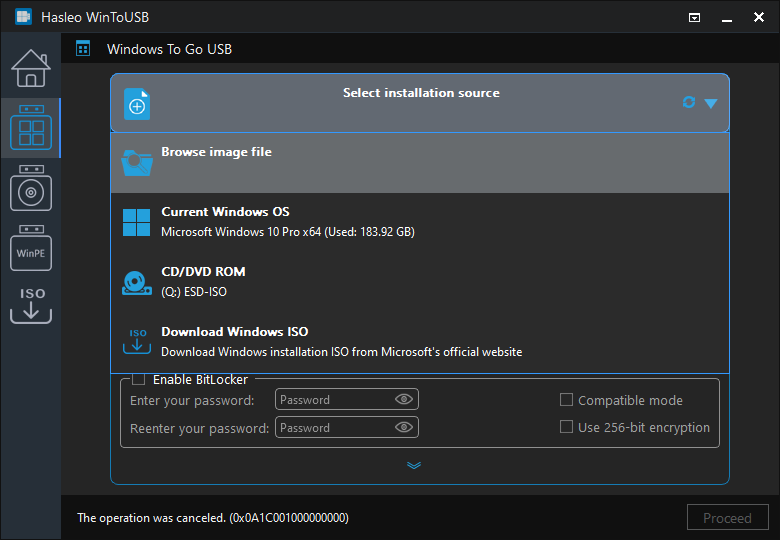Click the Download Windows ISO icon

(137, 342)
